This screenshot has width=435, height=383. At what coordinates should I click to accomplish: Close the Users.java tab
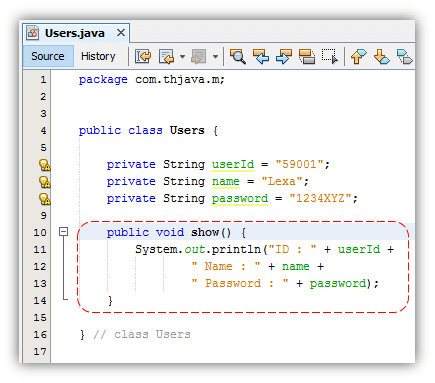click(121, 33)
